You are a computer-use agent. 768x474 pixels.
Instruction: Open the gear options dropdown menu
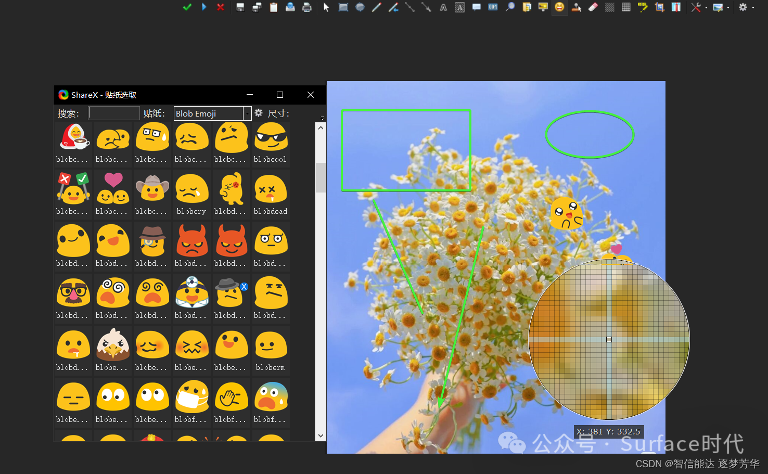pyautogui.click(x=746, y=7)
